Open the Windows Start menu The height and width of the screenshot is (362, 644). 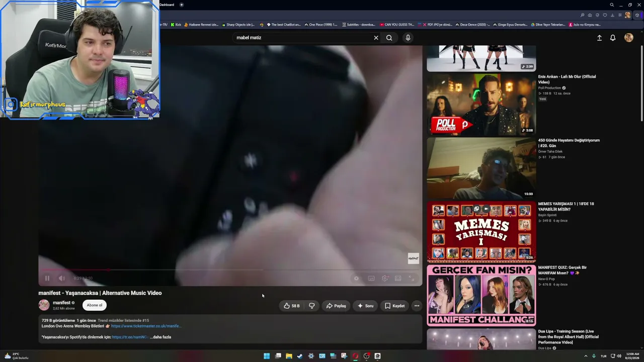coord(267,356)
